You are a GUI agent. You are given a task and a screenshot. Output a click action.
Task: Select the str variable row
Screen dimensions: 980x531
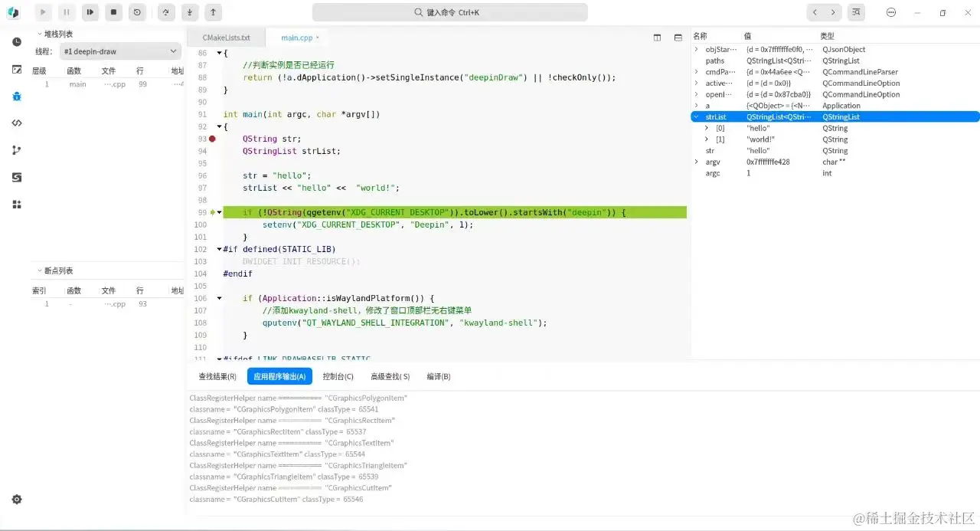pyautogui.click(x=835, y=151)
